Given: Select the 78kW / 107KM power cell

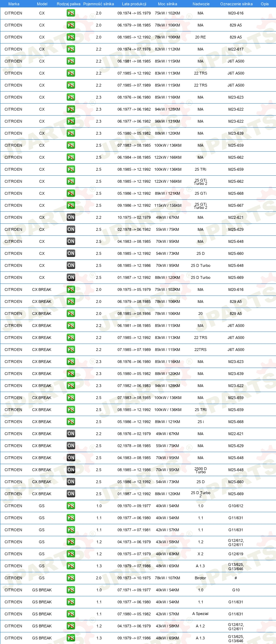Looking at the screenshot, I should pos(168,578).
